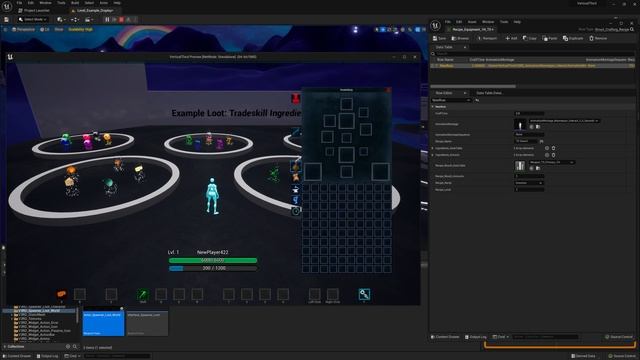Open the NewRow row selector dropdown
Screen dimensions: 640x360
tap(451, 100)
